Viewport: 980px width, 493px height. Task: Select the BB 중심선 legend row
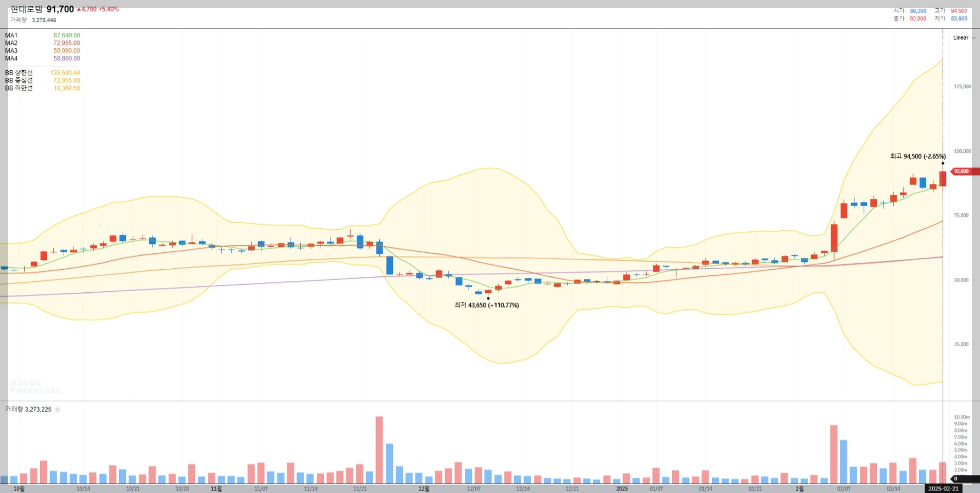[x=42, y=81]
